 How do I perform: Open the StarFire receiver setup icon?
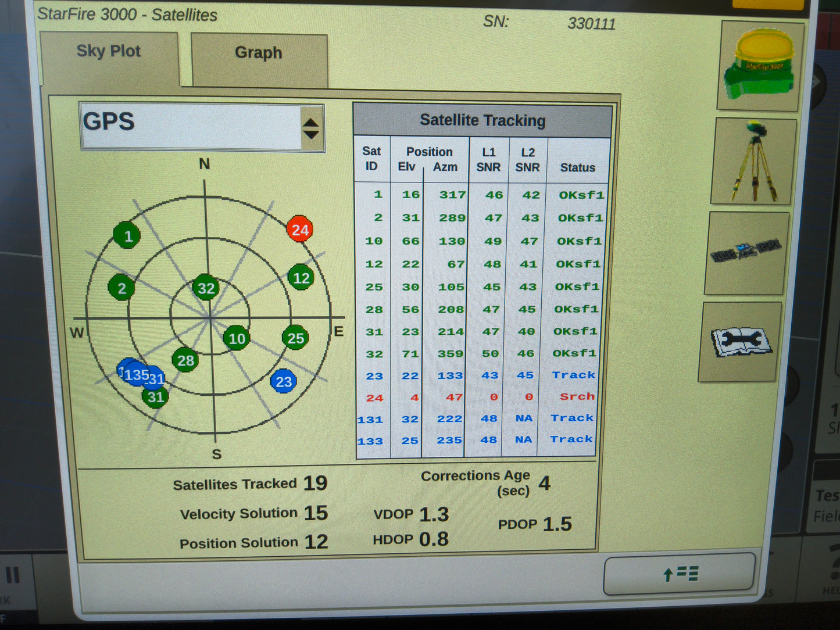click(757, 66)
